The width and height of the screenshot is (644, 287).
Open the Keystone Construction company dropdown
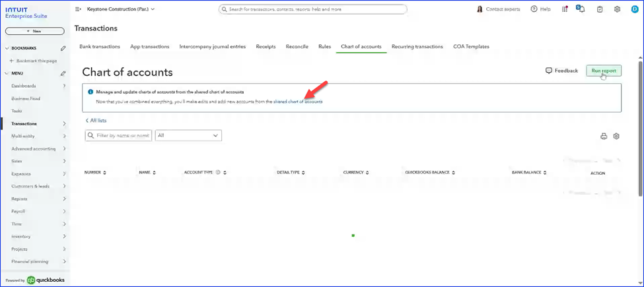coord(121,9)
